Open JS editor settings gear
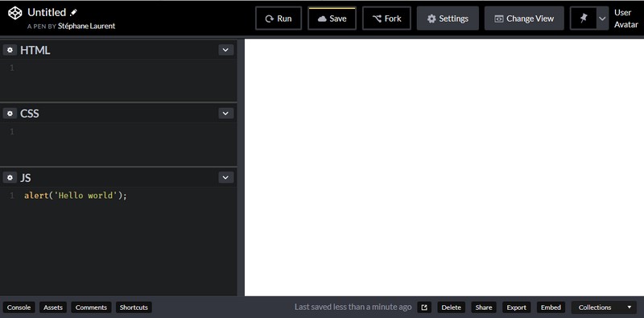The height and width of the screenshot is (318, 644). pyautogui.click(x=10, y=177)
